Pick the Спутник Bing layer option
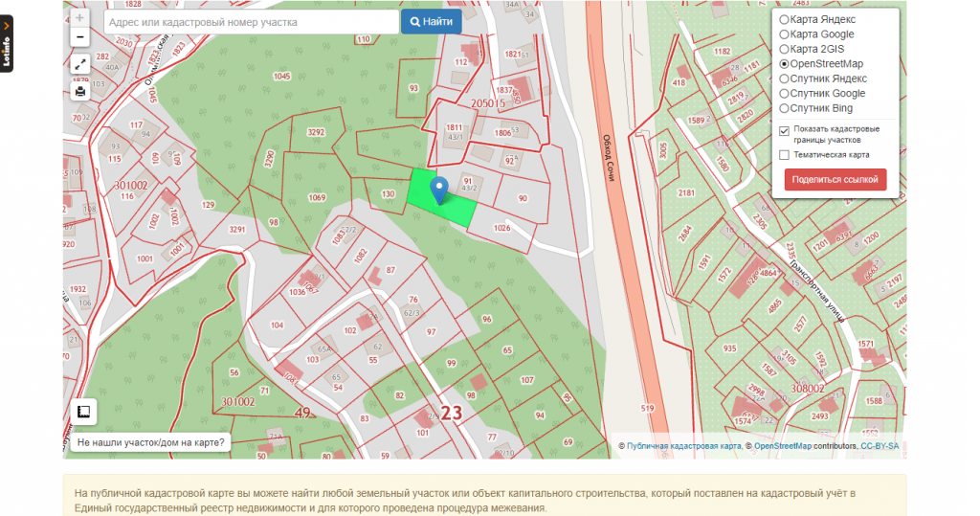This screenshot has height=516, width=980. tap(785, 108)
